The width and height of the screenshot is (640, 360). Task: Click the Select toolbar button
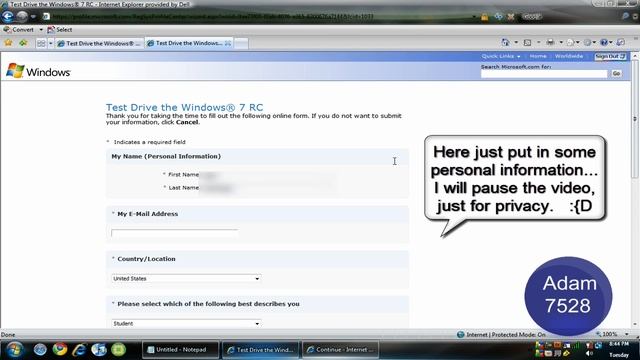60,30
